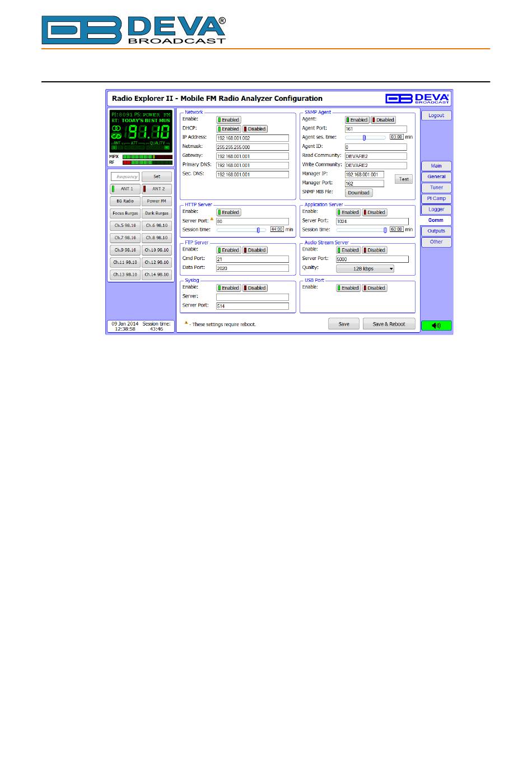Click the Set frequency button

[157, 176]
